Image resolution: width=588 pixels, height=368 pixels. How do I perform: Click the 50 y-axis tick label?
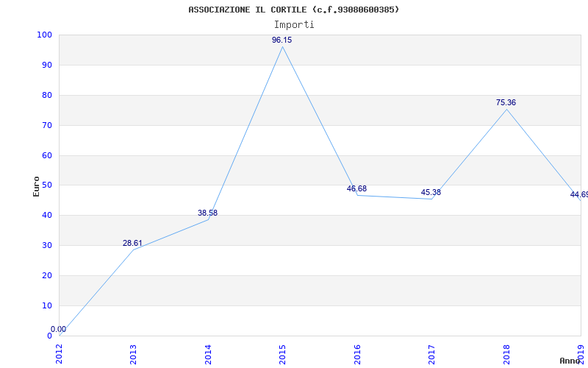[x=47, y=185]
